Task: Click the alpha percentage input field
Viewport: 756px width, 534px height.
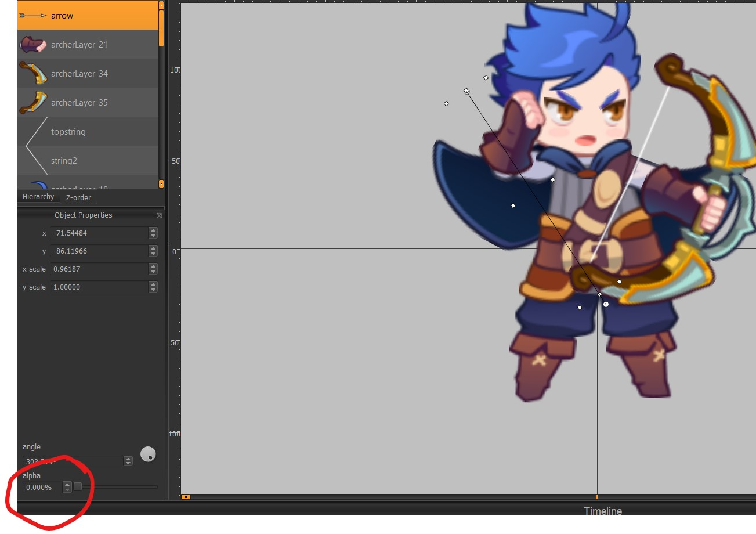Action: 42,487
